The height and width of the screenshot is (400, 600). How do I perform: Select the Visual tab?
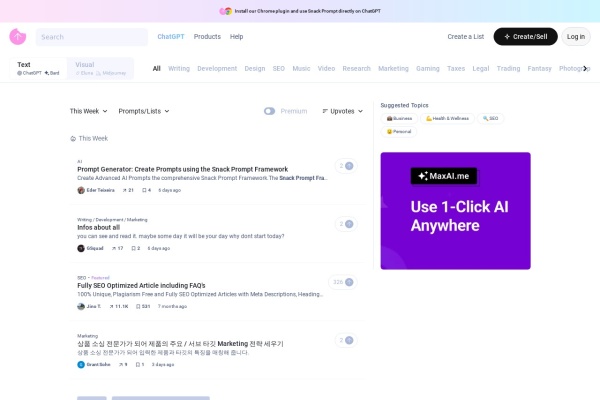click(100, 68)
